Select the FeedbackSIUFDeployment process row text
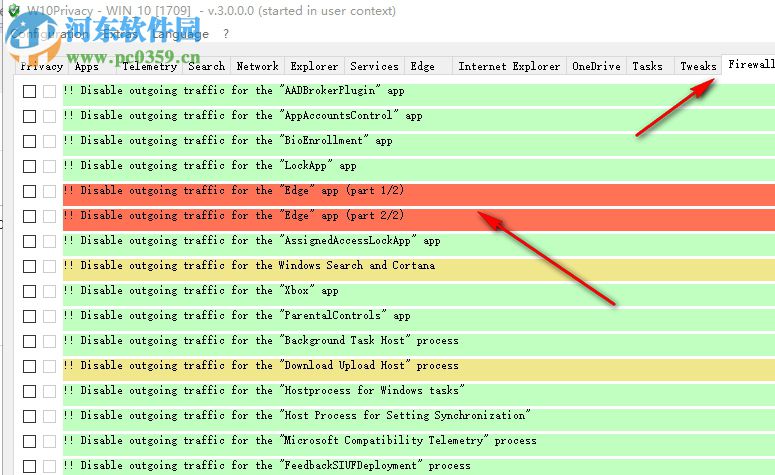 click(x=267, y=466)
